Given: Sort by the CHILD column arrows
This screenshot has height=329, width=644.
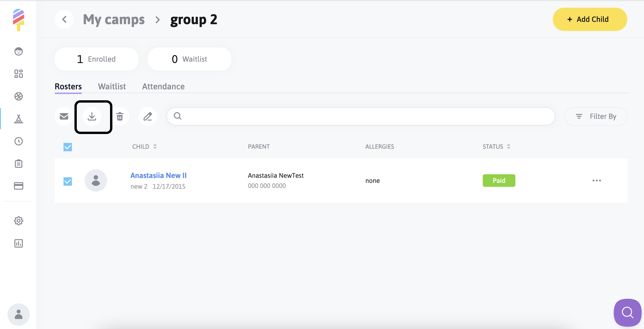Looking at the screenshot, I should pyautogui.click(x=155, y=147).
